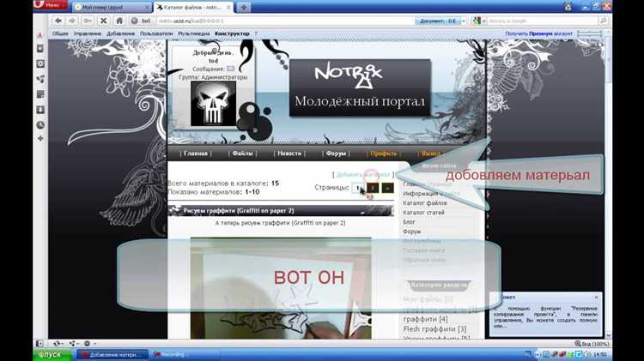644x361 pixels.
Task: Open the sidebar share/links panel icon
Action: (40, 79)
